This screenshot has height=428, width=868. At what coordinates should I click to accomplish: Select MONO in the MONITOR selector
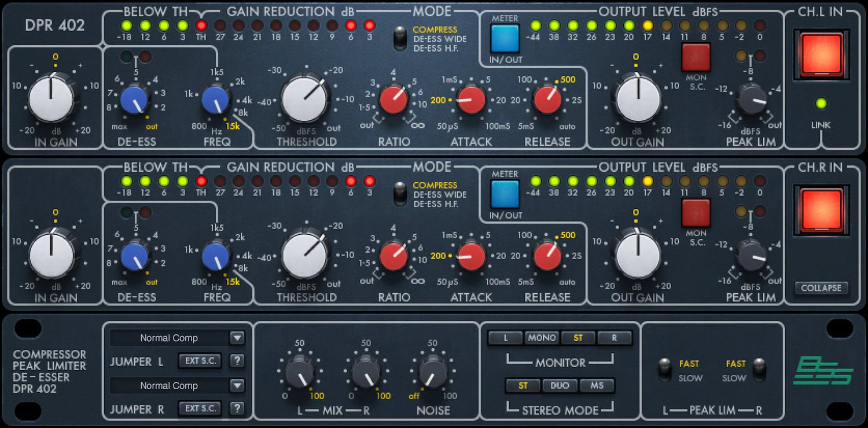tap(541, 338)
